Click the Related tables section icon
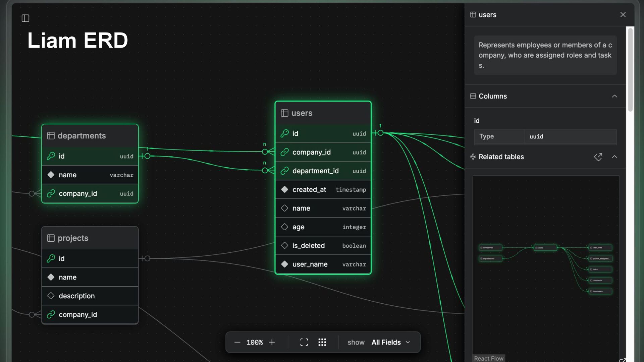Image resolution: width=644 pixels, height=362 pixels. click(x=473, y=157)
